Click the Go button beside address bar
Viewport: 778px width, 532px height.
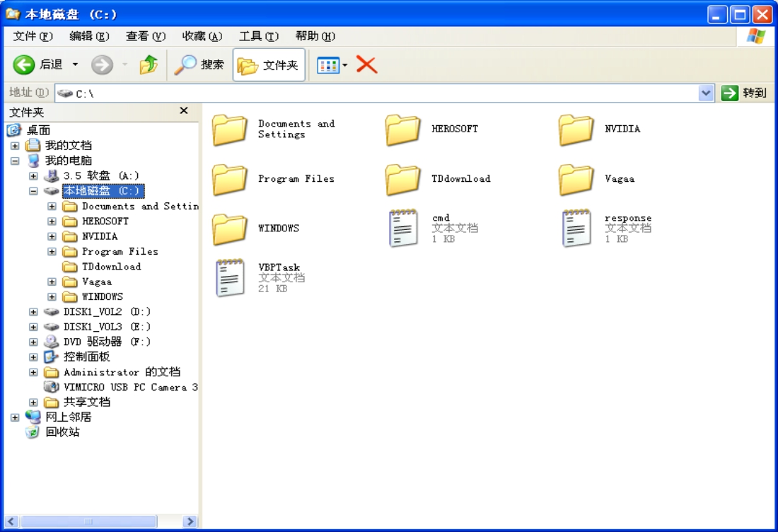coord(744,93)
